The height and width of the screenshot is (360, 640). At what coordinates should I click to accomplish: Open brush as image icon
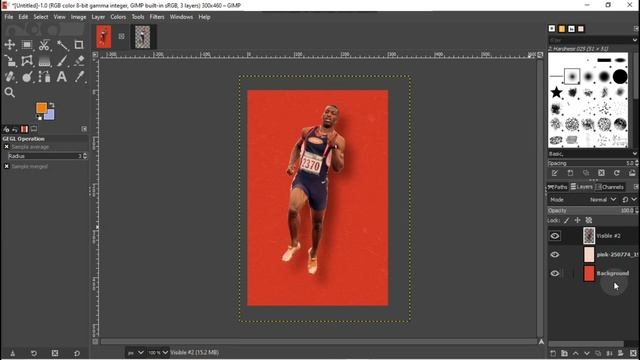632,173
